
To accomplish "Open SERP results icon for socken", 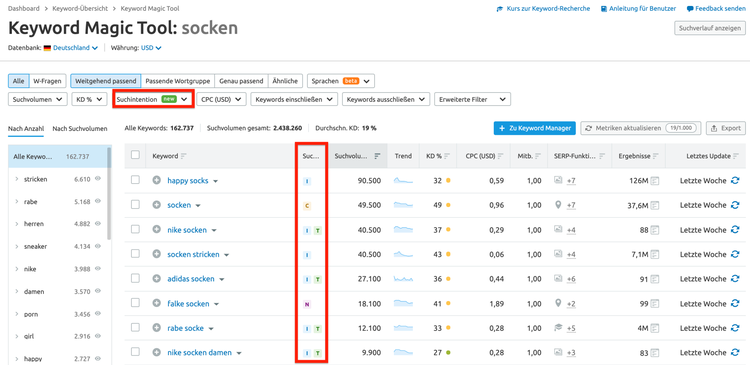I will click(x=655, y=205).
